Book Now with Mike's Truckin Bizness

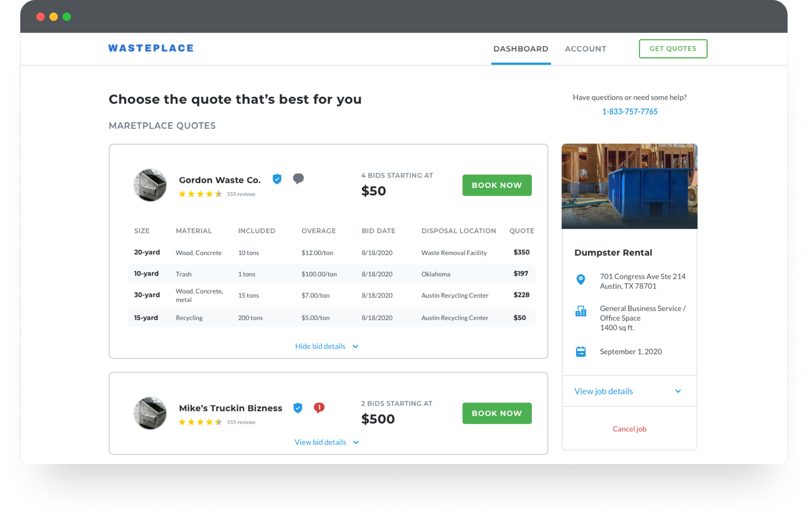[497, 413]
